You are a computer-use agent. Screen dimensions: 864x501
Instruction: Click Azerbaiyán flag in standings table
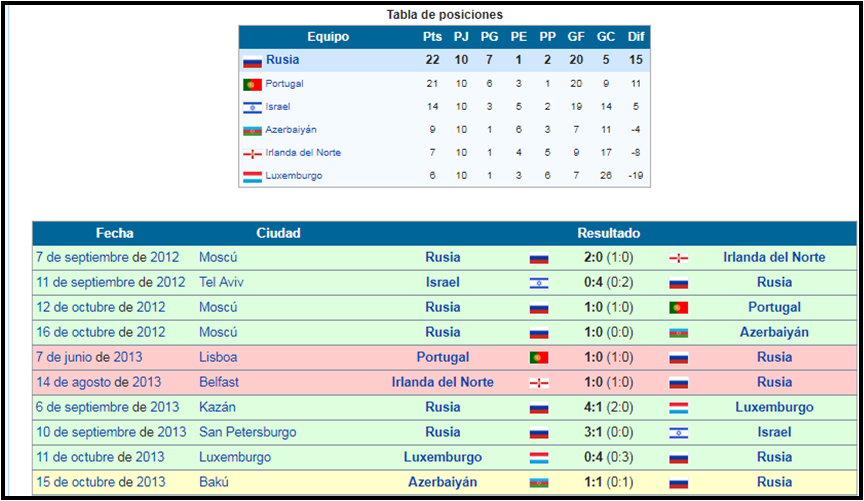[x=252, y=130]
